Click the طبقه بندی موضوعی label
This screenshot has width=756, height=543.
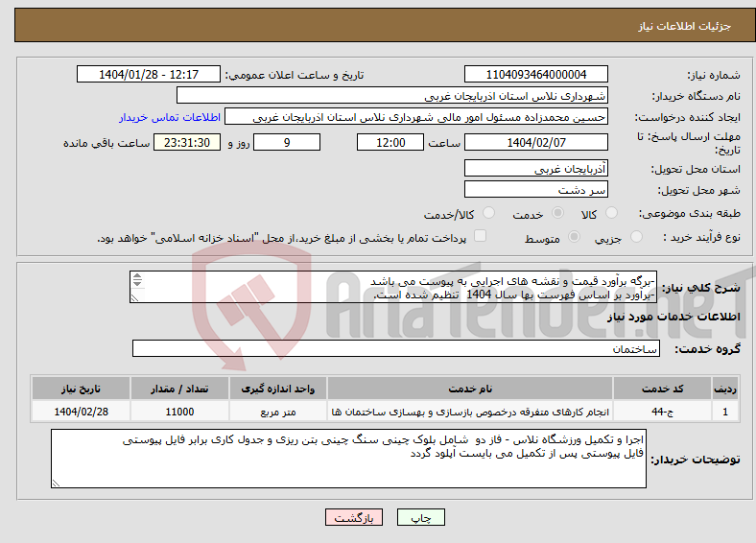[690, 213]
